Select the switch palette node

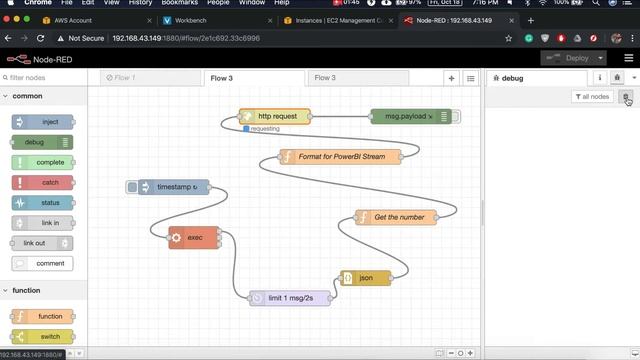coord(42,337)
